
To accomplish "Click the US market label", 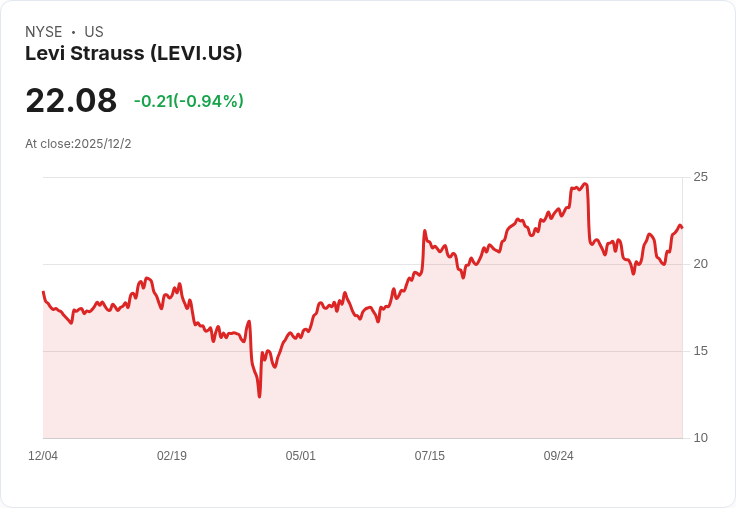I will click(x=94, y=32).
